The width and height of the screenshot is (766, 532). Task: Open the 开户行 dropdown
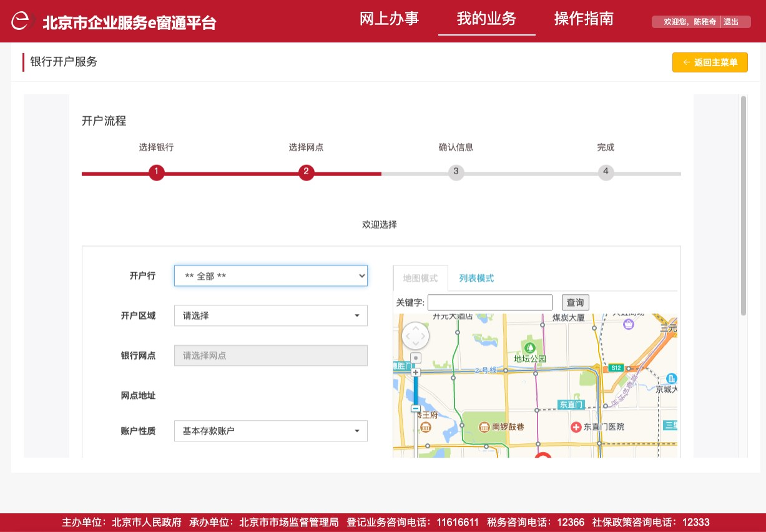coord(270,275)
